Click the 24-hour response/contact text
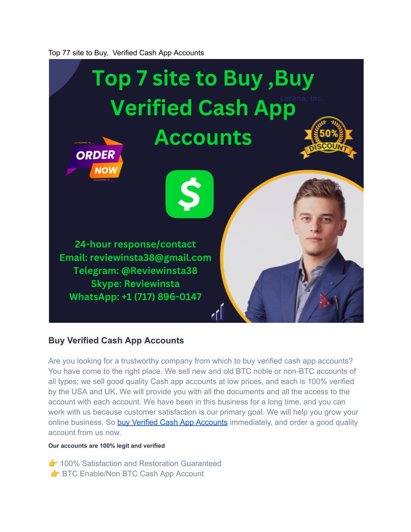The height and width of the screenshot is (532, 411). pos(135,244)
